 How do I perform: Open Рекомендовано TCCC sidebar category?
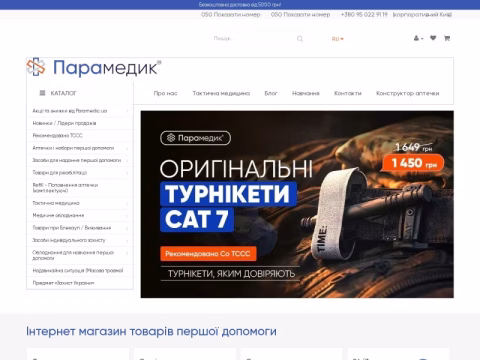57,136
